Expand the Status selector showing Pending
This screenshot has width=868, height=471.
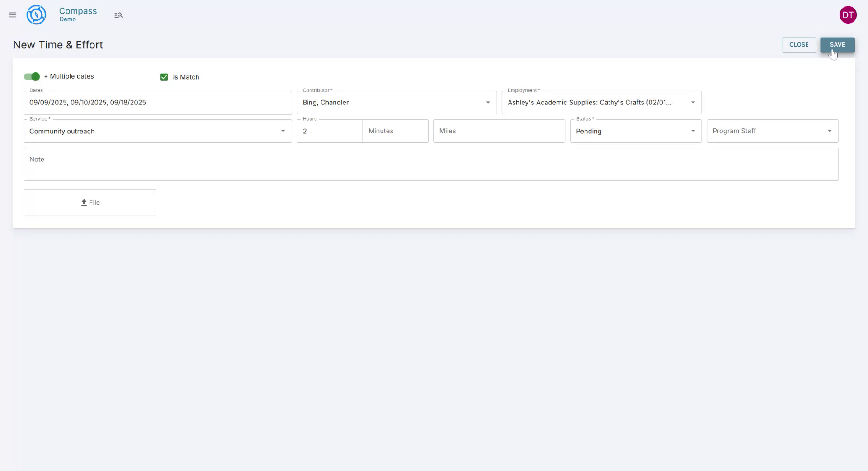click(693, 131)
